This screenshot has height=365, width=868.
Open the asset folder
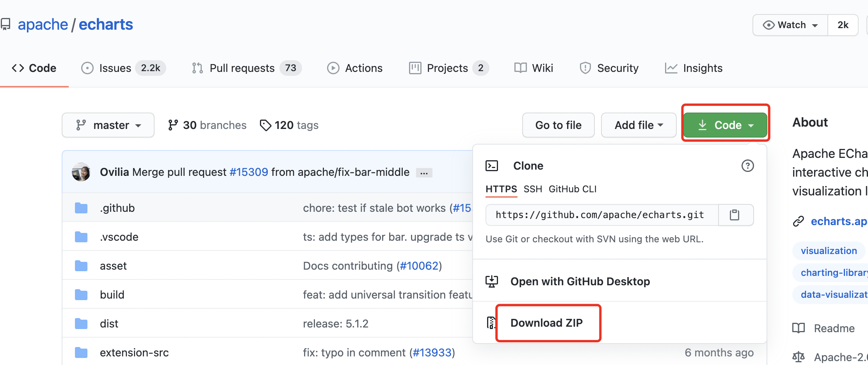113,266
